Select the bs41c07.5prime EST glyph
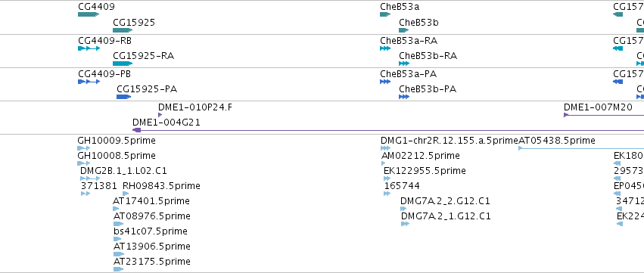Screen dimensions: 644x273 tap(118, 239)
